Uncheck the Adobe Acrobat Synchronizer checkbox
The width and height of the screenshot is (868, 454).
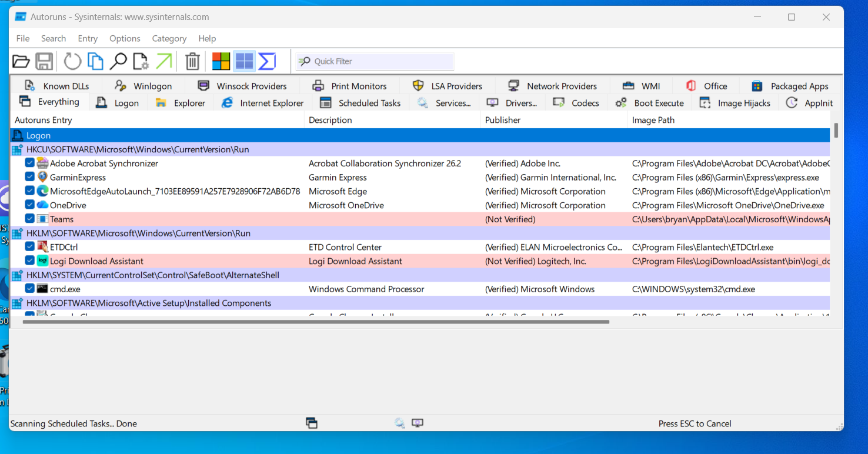point(29,163)
